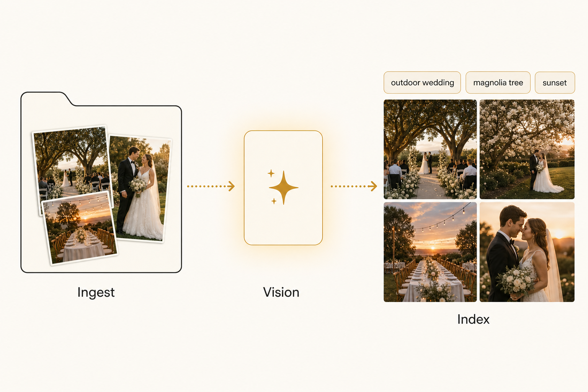Viewport: 588px width, 392px height.
Task: Open the Ingest folder icon
Action: coord(101,182)
